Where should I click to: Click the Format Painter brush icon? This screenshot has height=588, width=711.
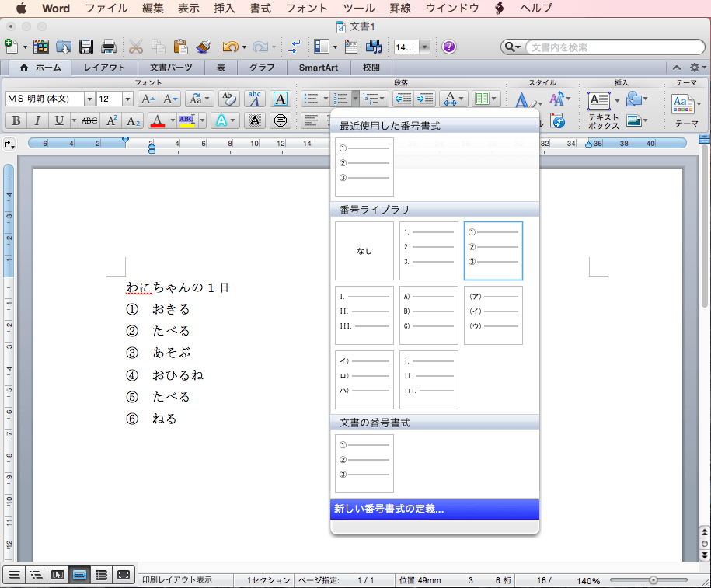coord(204,47)
